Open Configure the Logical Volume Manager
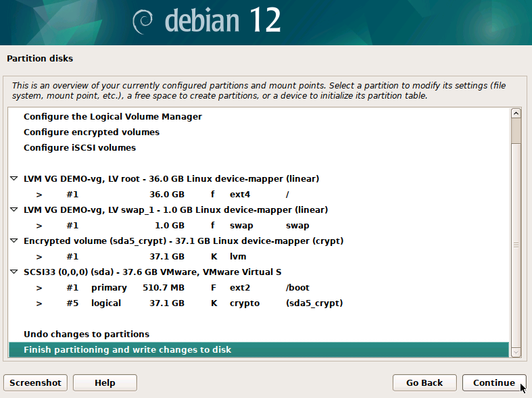The height and width of the screenshot is (398, 532). 112,117
